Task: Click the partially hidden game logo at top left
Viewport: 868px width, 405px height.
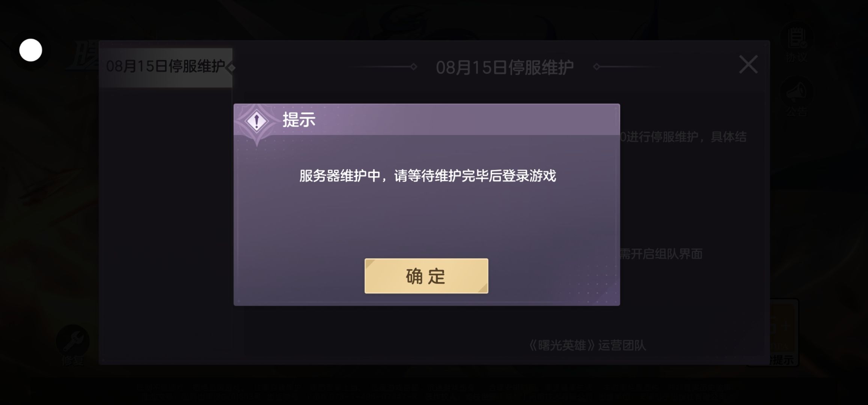Action: tap(83, 56)
